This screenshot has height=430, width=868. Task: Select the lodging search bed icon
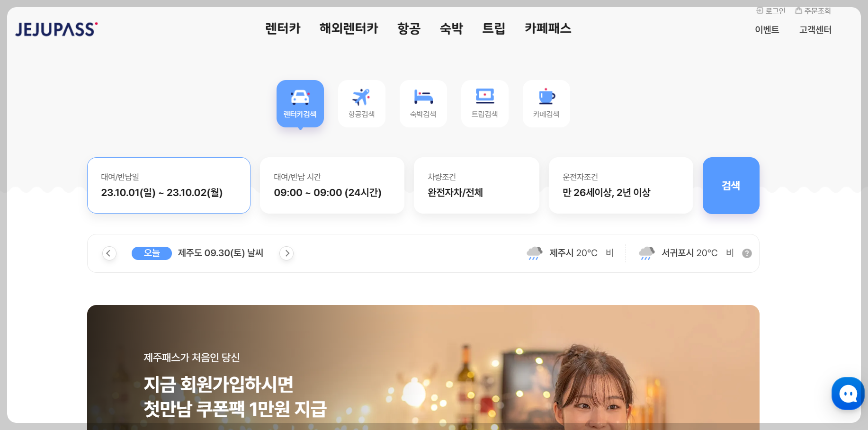point(423,104)
